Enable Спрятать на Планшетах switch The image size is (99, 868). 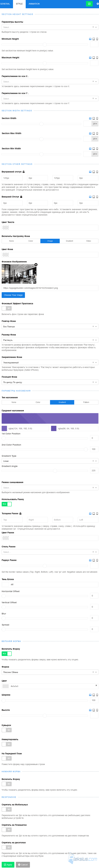coord(7,830)
